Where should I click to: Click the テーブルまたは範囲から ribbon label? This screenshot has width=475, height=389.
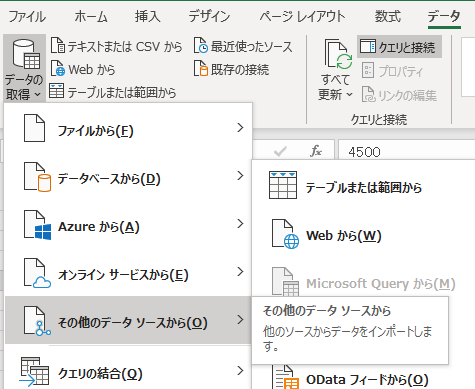click(122, 92)
